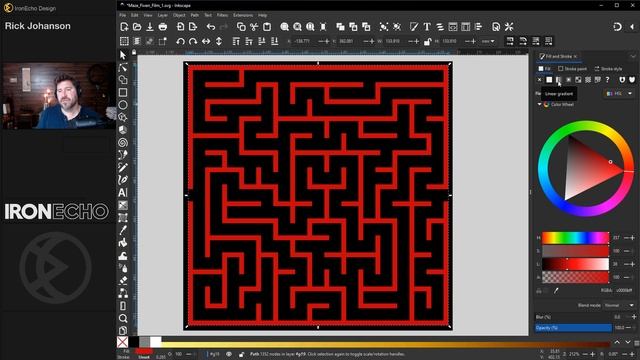Screen dimensions: 640x360
Task: Open the Text and Font dialog icon
Action: pyautogui.click(x=427, y=27)
